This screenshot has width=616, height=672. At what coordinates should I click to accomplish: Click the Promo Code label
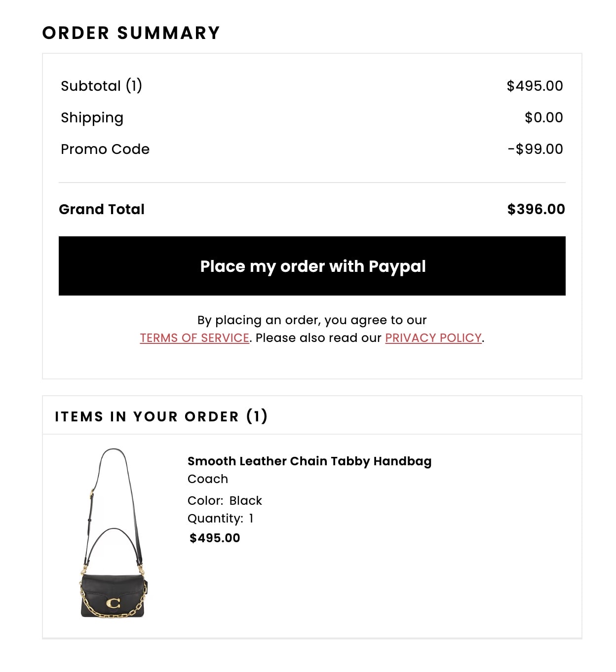click(x=105, y=149)
